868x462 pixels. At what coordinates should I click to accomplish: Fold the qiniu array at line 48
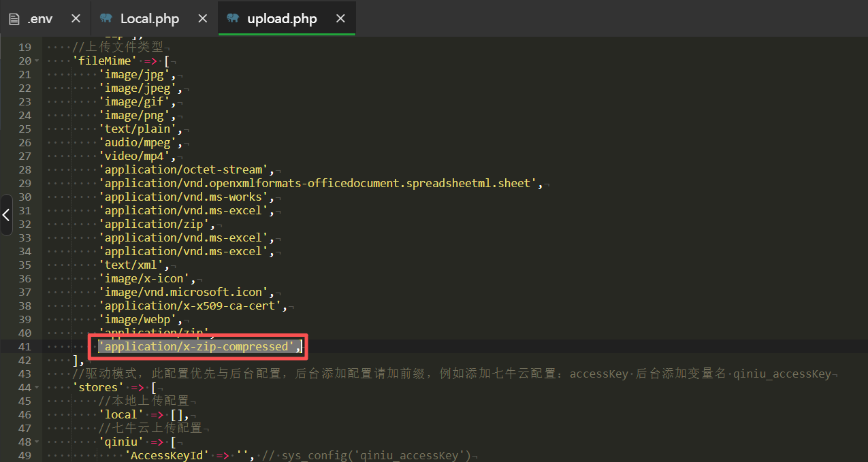click(37, 442)
